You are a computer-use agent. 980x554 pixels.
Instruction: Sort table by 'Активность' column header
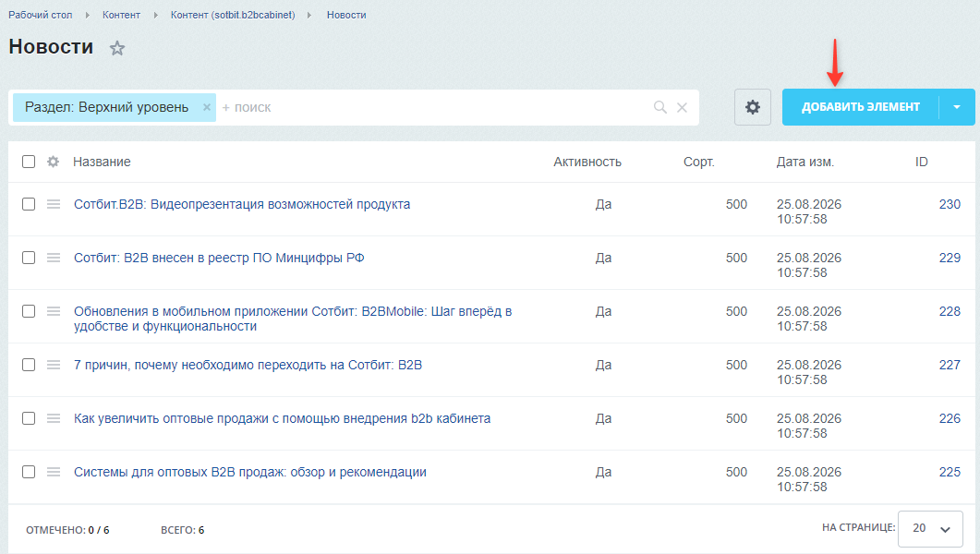[x=587, y=162]
